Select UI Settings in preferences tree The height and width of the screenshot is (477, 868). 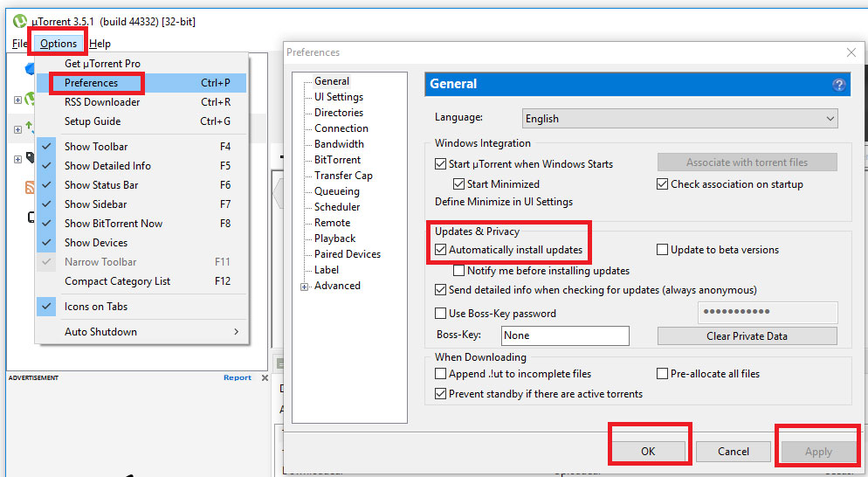pyautogui.click(x=339, y=97)
